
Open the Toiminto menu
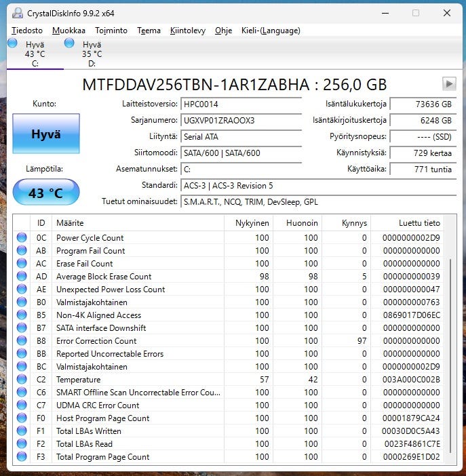111,31
